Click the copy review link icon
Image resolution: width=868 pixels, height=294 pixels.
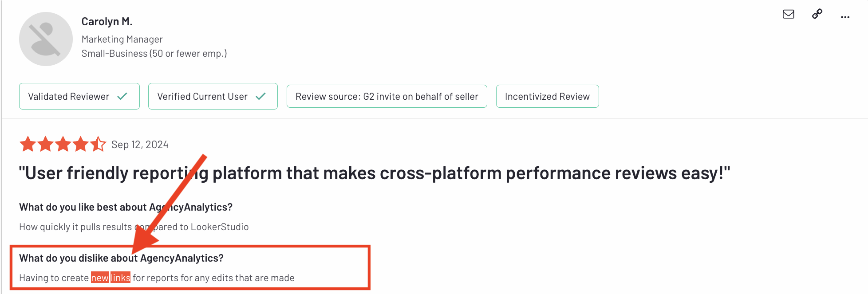(x=817, y=14)
